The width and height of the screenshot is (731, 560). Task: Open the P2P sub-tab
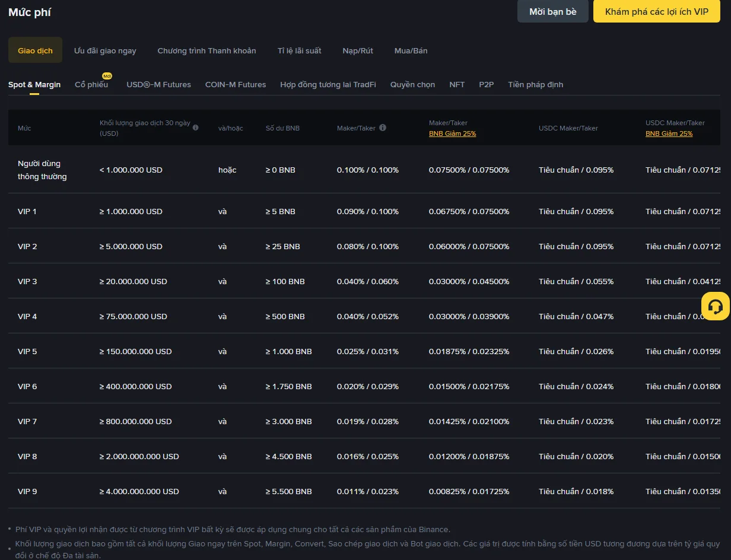click(487, 84)
